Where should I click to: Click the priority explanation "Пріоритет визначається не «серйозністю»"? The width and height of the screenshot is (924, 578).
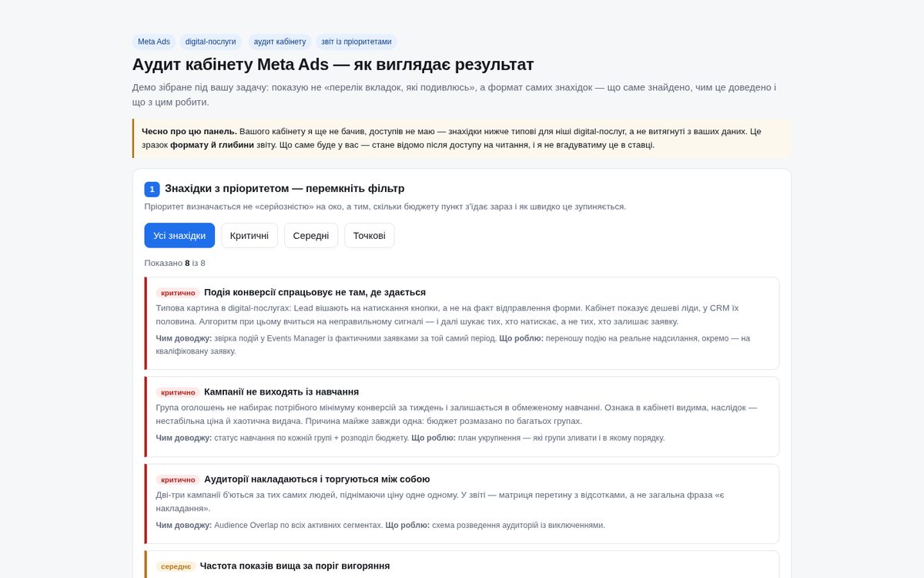pyautogui.click(x=385, y=207)
